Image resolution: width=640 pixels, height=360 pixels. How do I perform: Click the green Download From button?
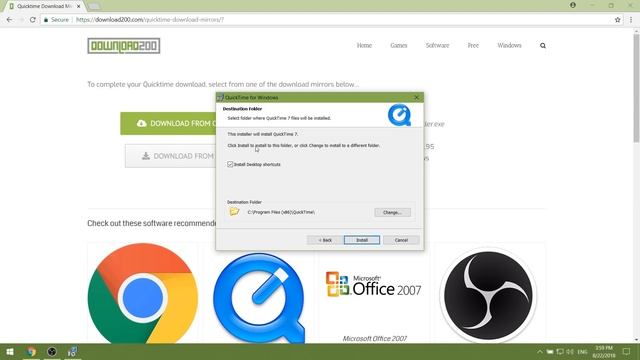tap(168, 123)
